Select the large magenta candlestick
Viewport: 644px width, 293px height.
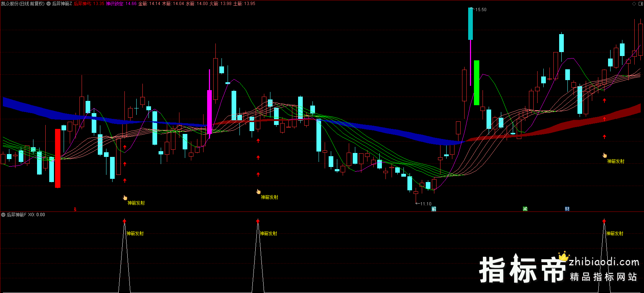pyautogui.click(x=210, y=112)
